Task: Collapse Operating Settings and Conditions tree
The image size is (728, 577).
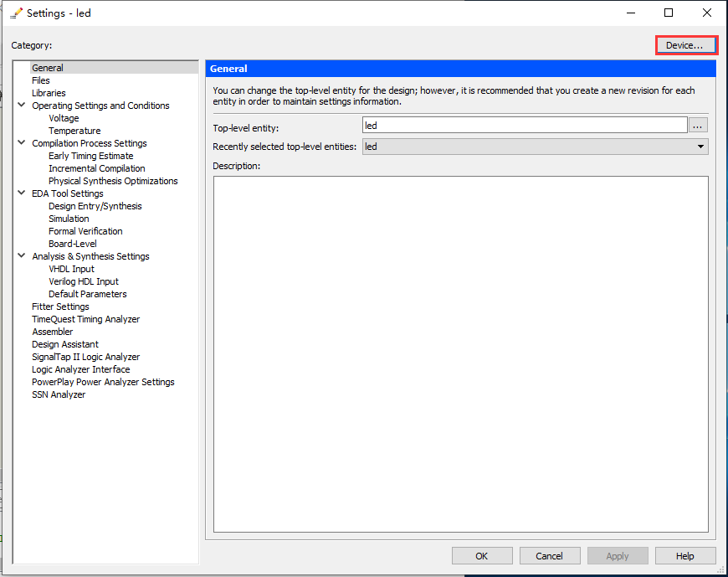Action: click(x=22, y=106)
